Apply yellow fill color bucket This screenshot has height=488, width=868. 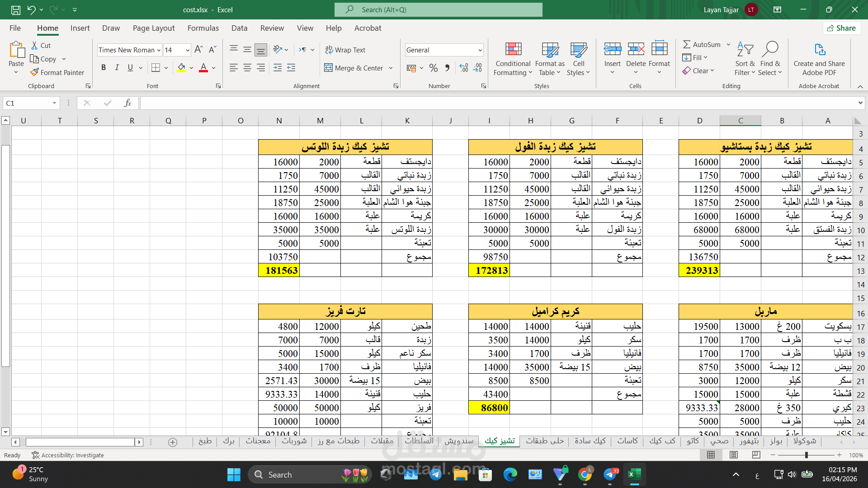pos(181,68)
